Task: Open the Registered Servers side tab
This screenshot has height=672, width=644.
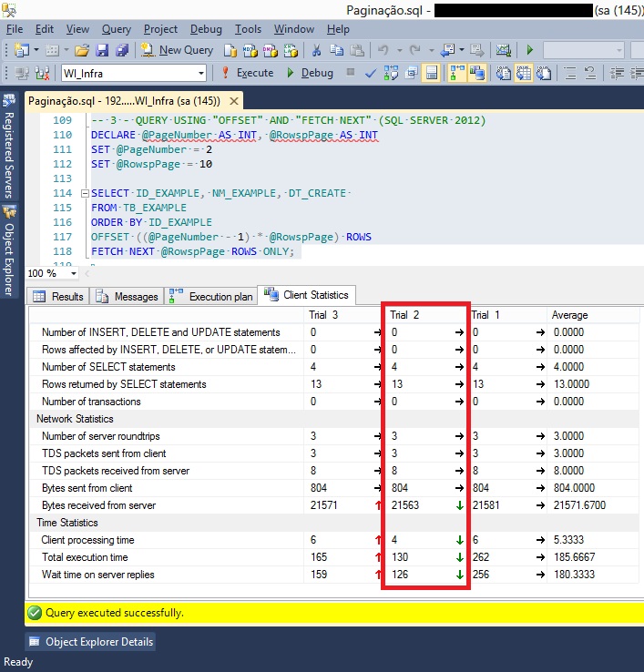Action: coord(9,147)
